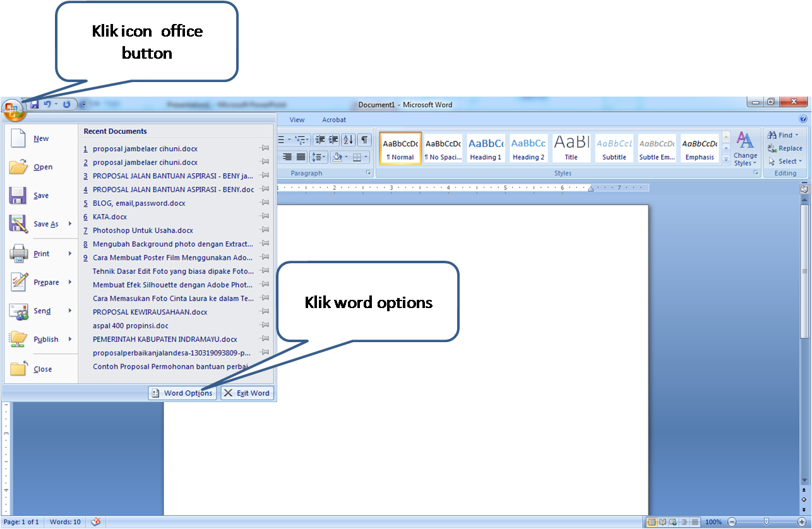Switch to the View ribbon tab

(297, 120)
